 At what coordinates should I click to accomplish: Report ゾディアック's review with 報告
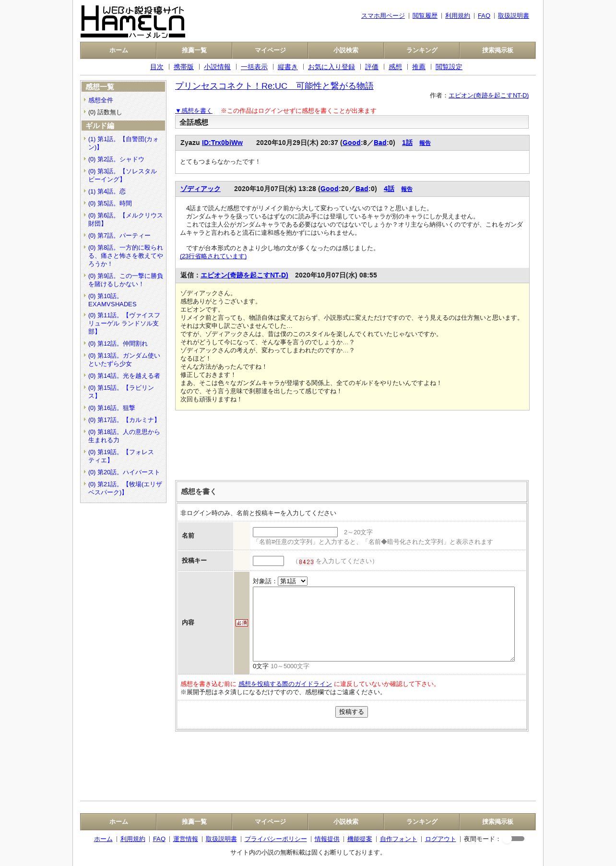pos(407,189)
